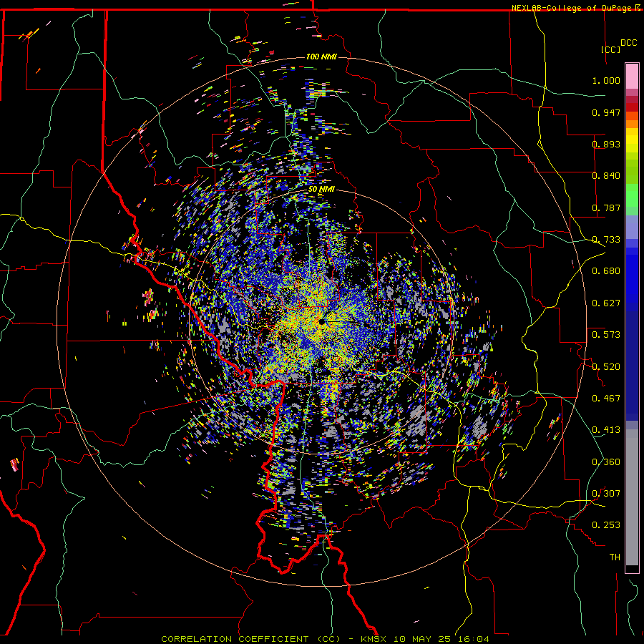Screen dimensions: 644x644
Task: Click the black radar site dot at center
Action: tap(322, 321)
